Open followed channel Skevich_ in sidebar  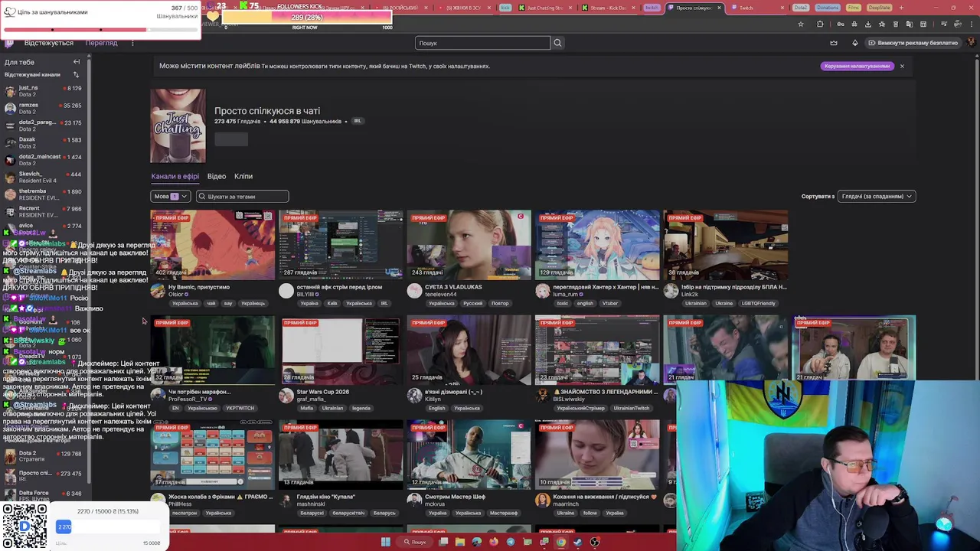[x=43, y=177]
